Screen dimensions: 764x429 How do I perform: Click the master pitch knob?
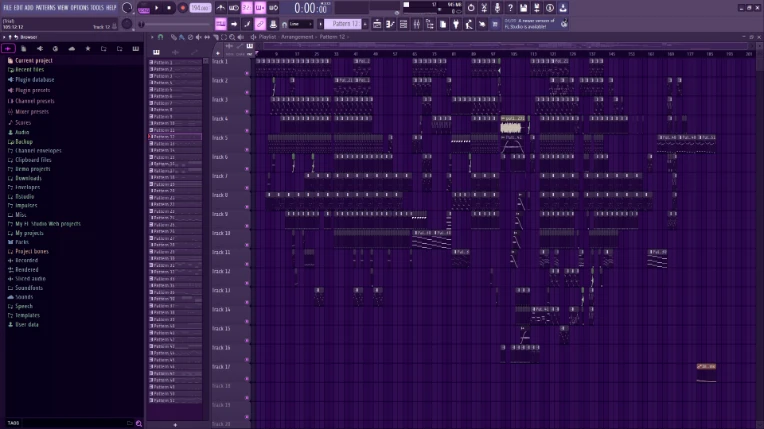tap(127, 23)
